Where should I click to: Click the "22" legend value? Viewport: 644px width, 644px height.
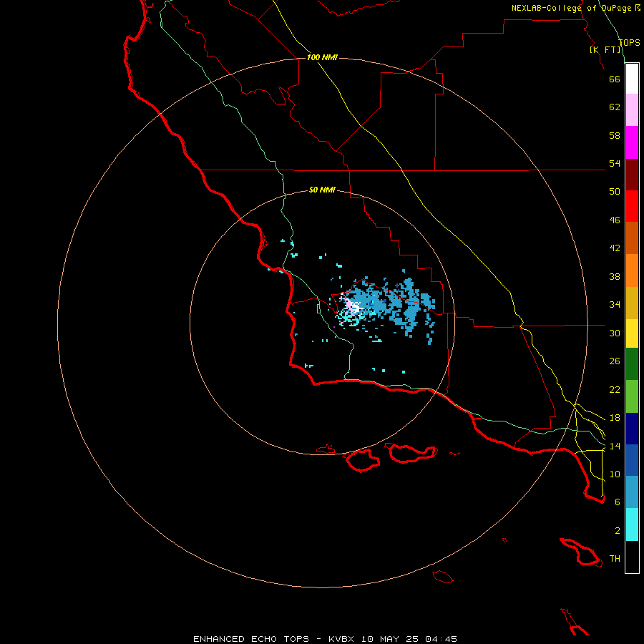[615, 389]
